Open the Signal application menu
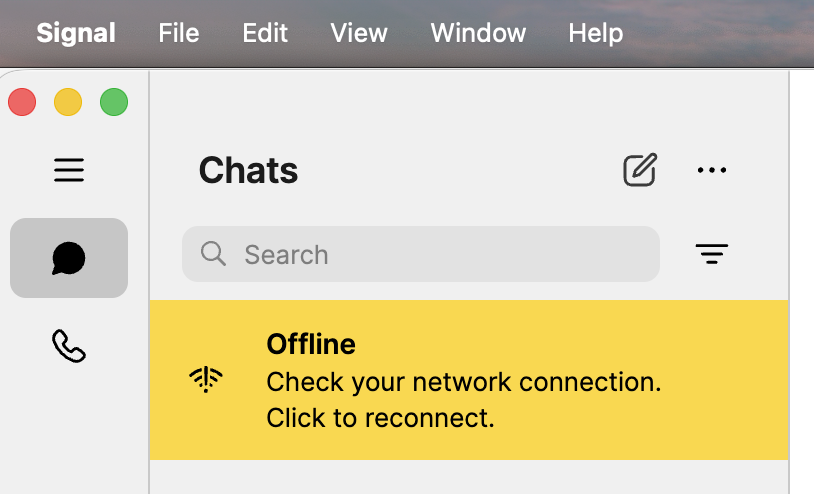 [76, 33]
